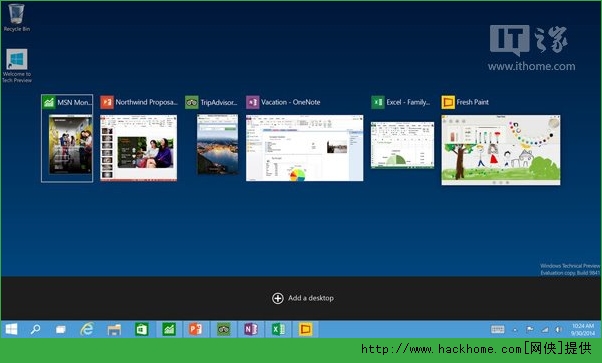Open taskbar Search magnifier
The image size is (602, 363).
click(35, 329)
